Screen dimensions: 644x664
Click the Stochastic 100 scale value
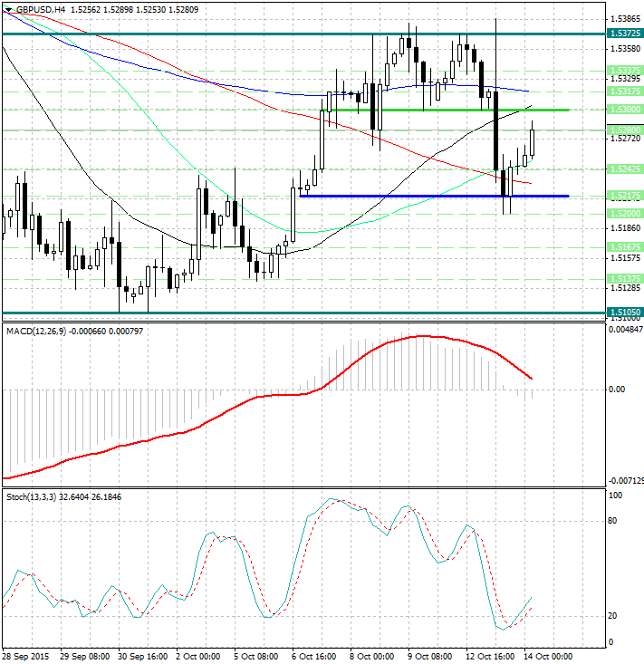(615, 496)
